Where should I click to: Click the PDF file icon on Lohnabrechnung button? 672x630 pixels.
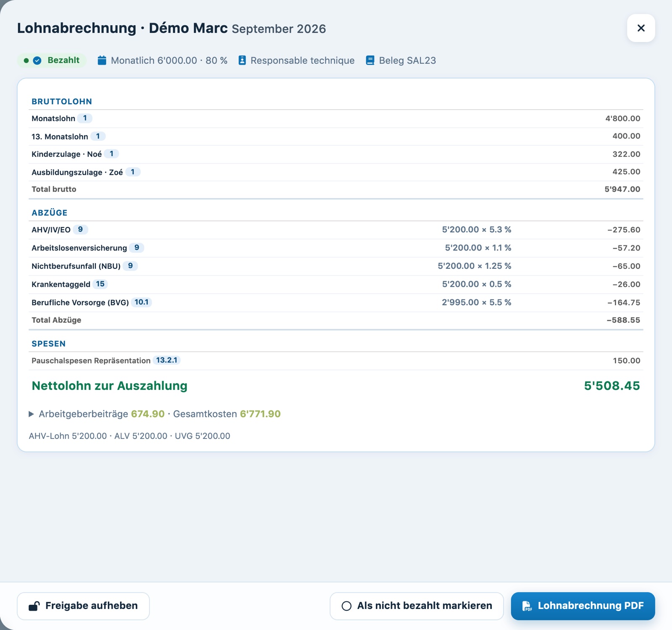(x=527, y=606)
